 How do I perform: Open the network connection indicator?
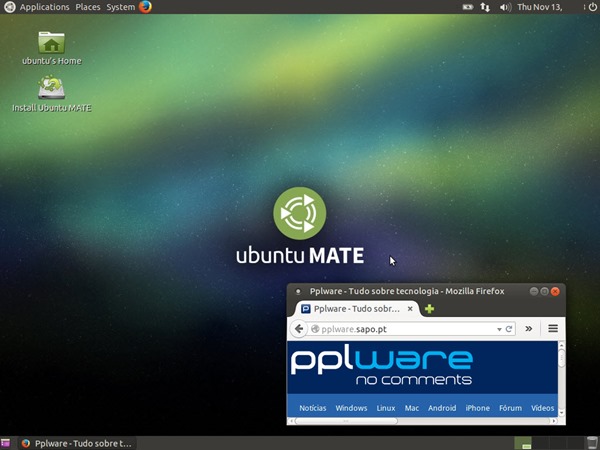coord(485,7)
